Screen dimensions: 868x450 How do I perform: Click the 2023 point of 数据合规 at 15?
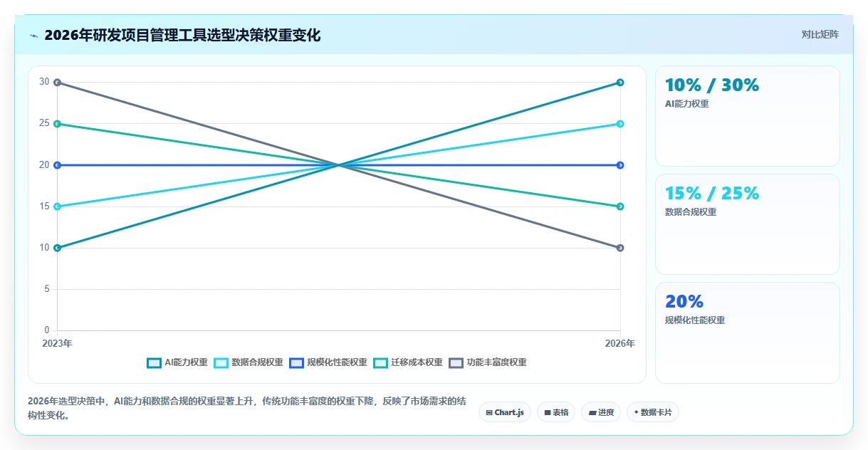57,206
